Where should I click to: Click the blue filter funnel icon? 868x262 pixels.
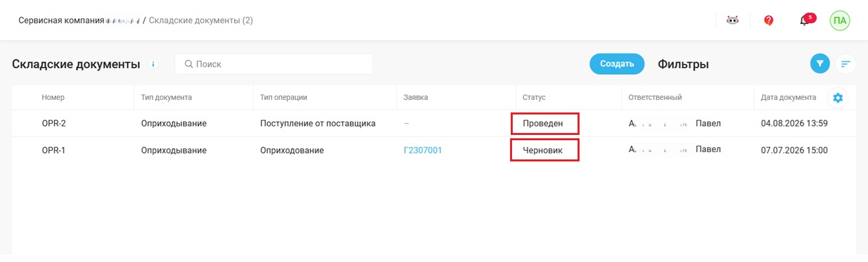tap(820, 64)
